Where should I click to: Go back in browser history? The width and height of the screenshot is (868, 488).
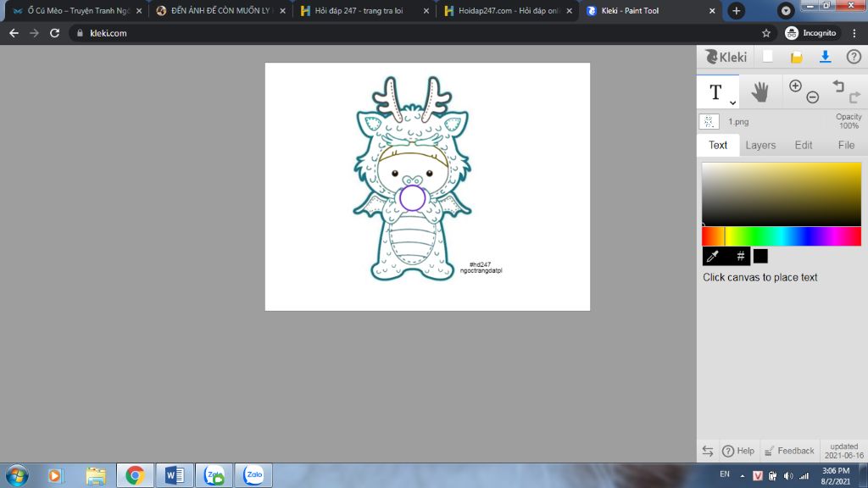(x=14, y=33)
